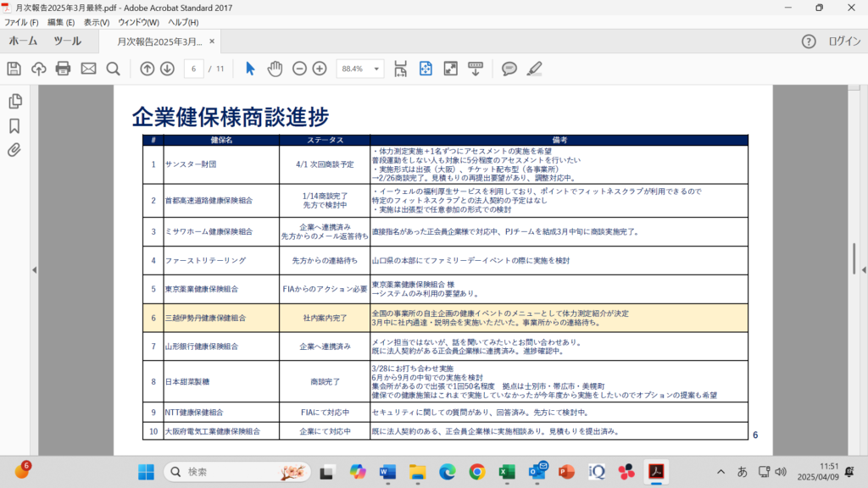
Task: Open the Windows Start button
Action: [x=146, y=472]
